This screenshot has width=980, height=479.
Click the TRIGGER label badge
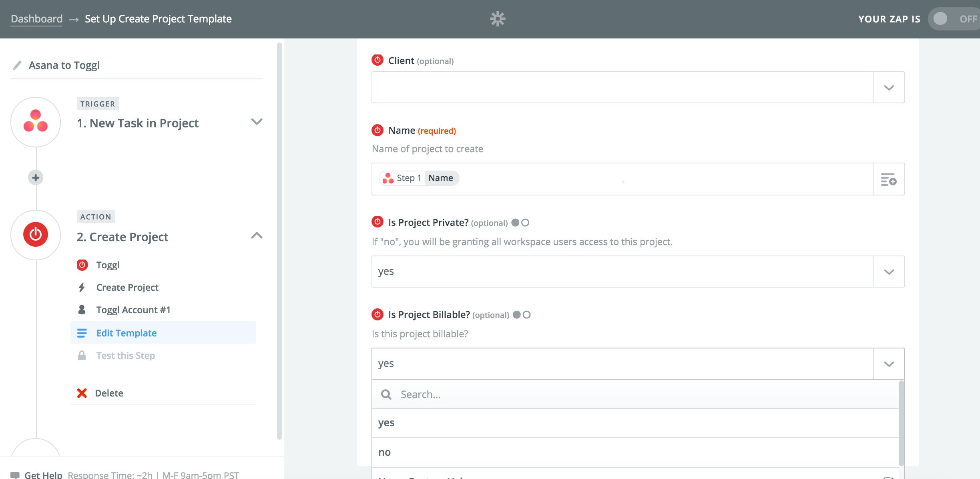coord(98,104)
